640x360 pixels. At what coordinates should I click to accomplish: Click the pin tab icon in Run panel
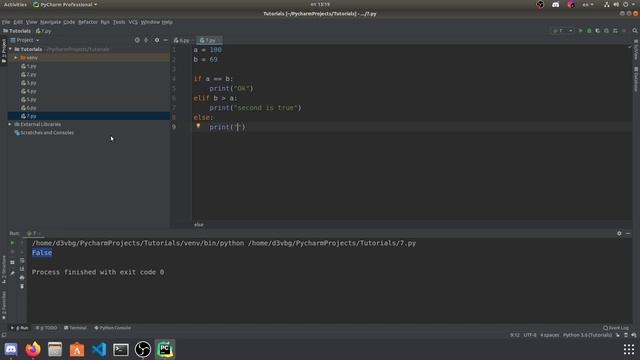12,273
